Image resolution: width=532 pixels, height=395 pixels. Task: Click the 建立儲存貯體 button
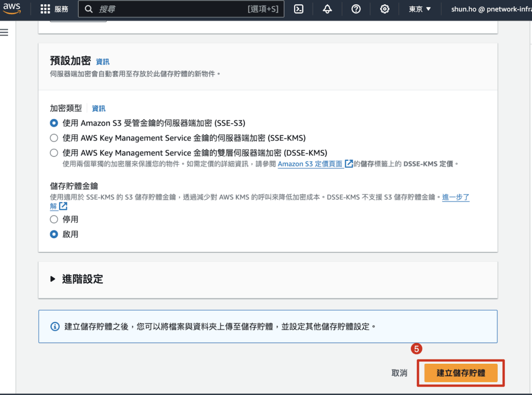tap(461, 373)
